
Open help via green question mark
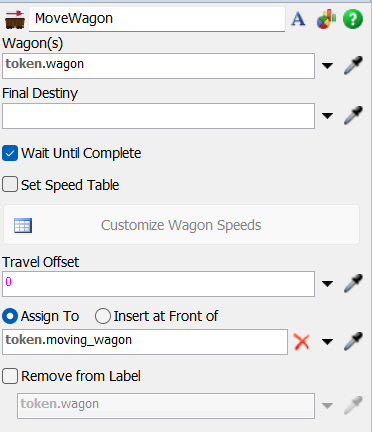(x=353, y=19)
